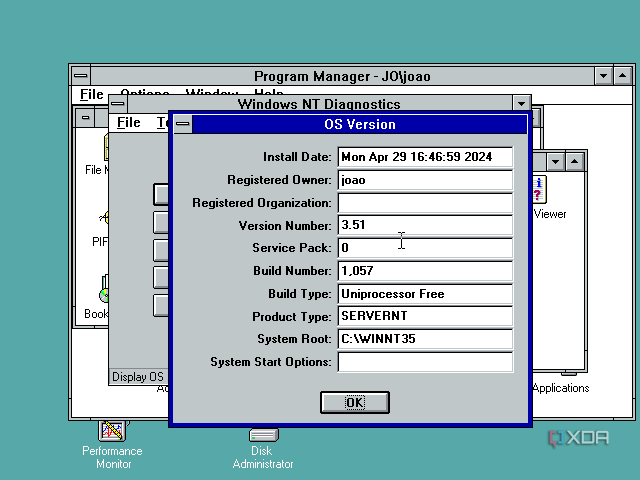This screenshot has width=640, height=480.
Task: Click the Registered Owner field showing joao
Action: pyautogui.click(x=425, y=180)
